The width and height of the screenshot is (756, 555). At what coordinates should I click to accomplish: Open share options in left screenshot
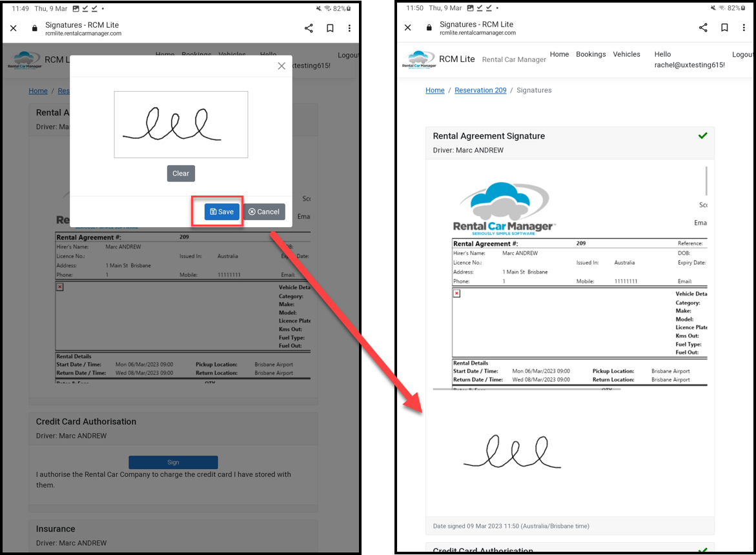pos(309,28)
